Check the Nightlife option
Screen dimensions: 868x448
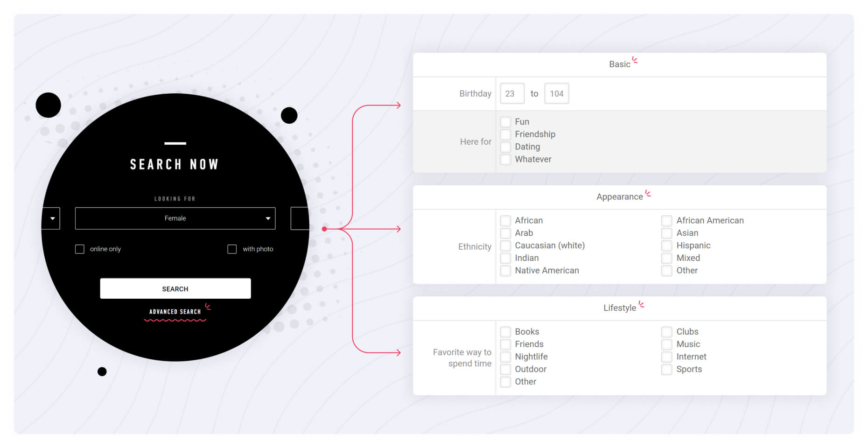coord(505,357)
